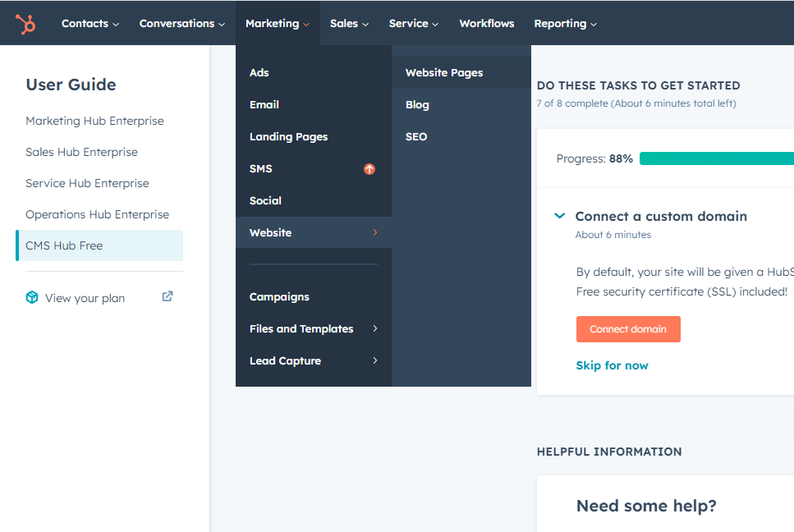Screen dimensions: 794x532
Task: Select Ads in the Marketing menu
Action: 314,72
